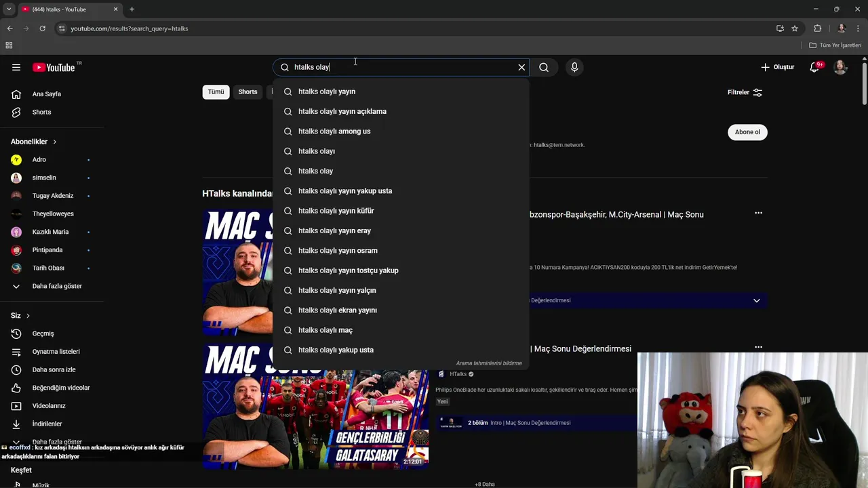Bookmark this page with star icon
Viewport: 868px width, 488px height.
[x=795, y=28]
